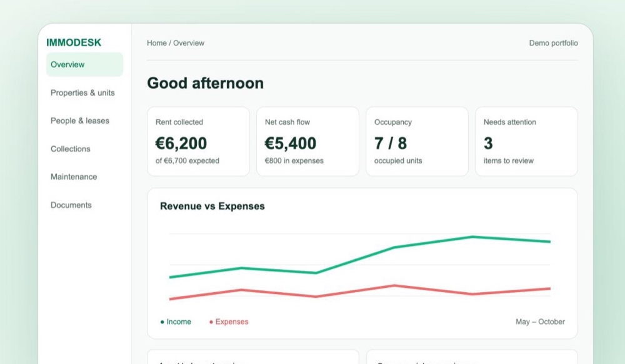Click the Revenue vs Expenses title
625x364 pixels.
[212, 206]
